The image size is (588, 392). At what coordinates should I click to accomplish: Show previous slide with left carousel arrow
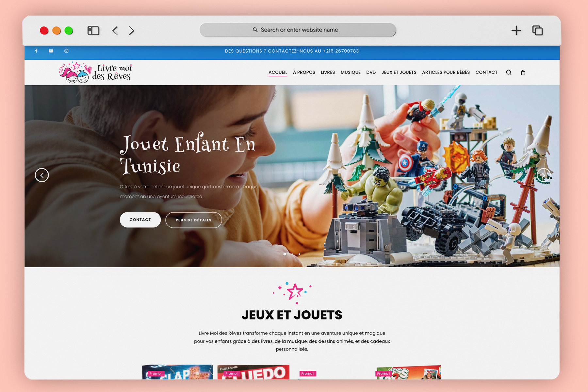coord(42,175)
